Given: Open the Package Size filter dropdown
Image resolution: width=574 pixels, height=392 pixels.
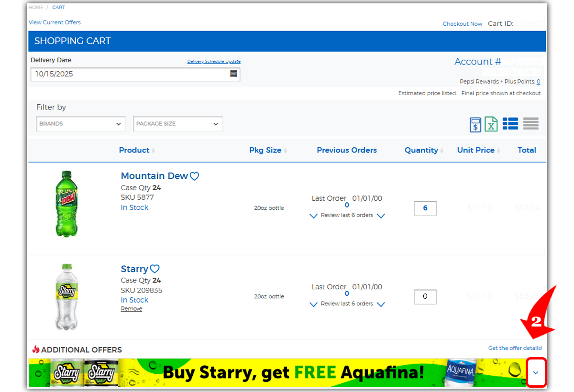Looking at the screenshot, I should 177,124.
